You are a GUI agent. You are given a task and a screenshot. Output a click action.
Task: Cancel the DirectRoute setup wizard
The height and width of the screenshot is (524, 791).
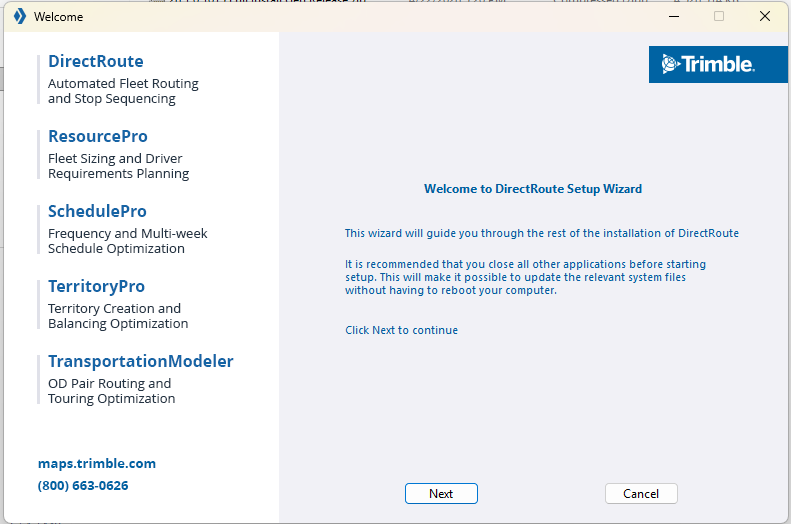641,493
